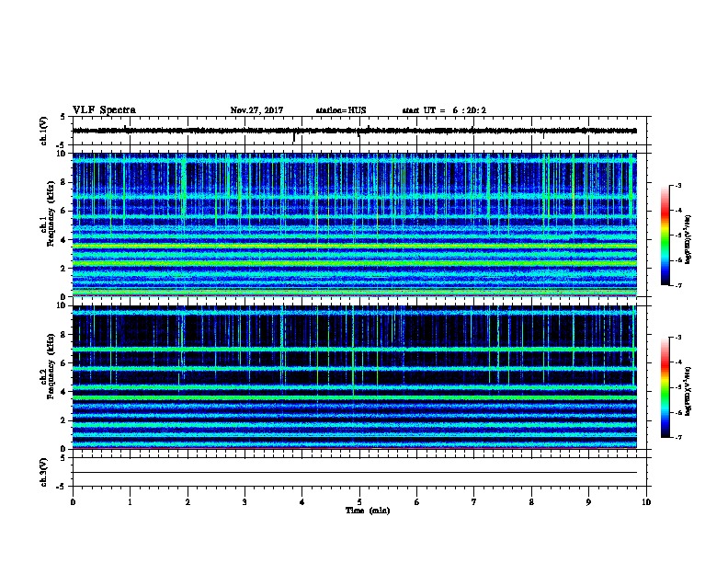Click the "-3" label on ch.2 color scale
The width and height of the screenshot is (728, 563).
pyautogui.click(x=677, y=338)
